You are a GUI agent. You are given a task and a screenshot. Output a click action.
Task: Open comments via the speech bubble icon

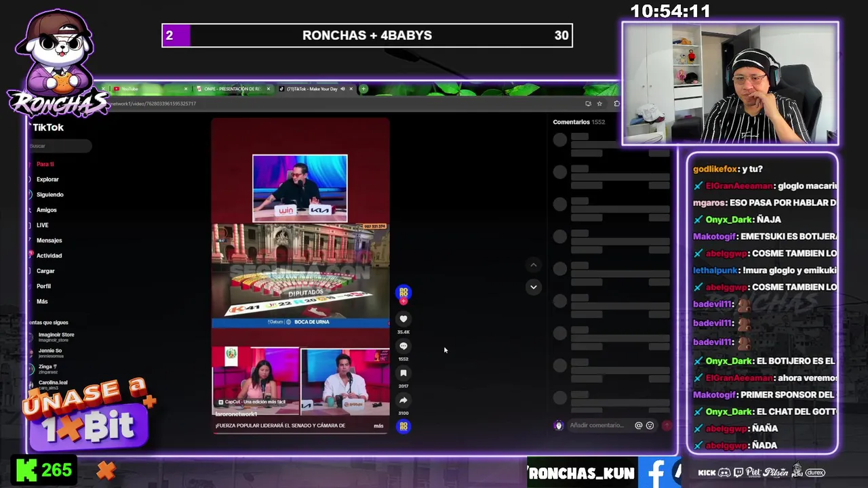[403, 346]
